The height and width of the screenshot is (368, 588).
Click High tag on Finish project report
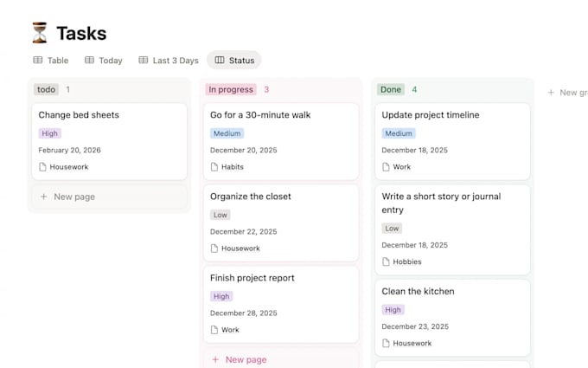tap(221, 296)
